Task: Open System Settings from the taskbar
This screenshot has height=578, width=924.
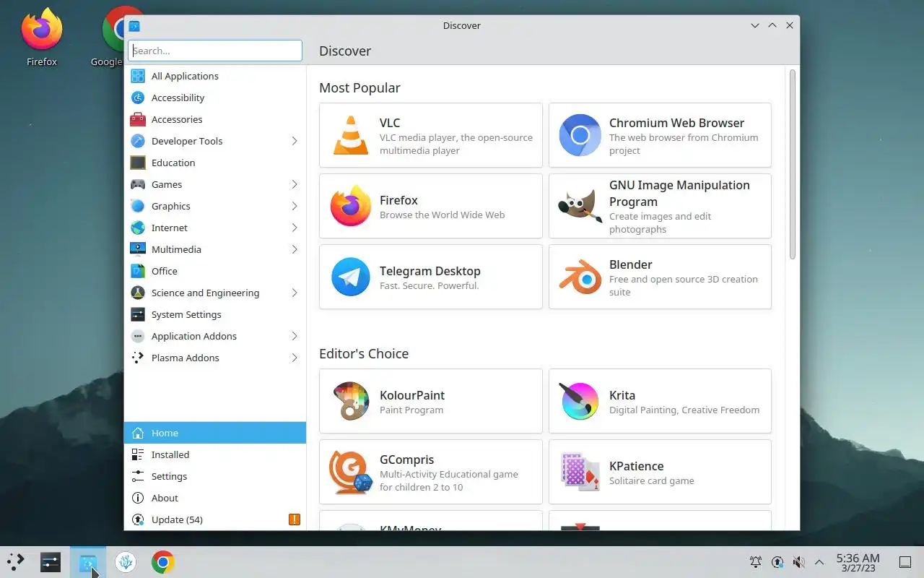Action: pos(51,562)
